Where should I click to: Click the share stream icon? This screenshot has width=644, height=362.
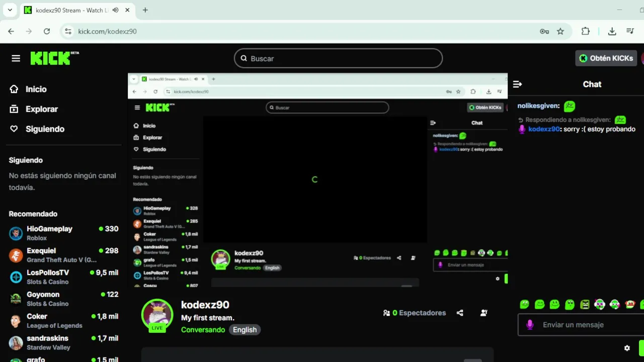460,313
